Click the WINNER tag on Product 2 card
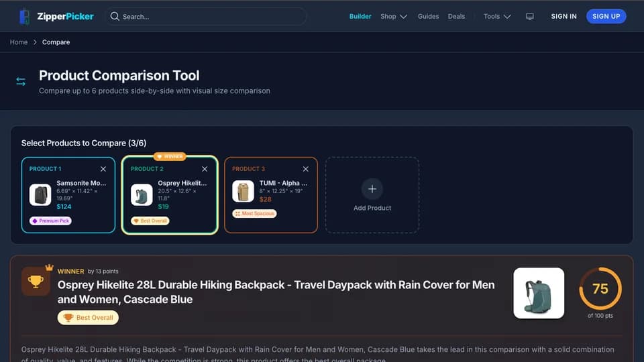Viewport: 644px width, 362px height. pyautogui.click(x=170, y=156)
